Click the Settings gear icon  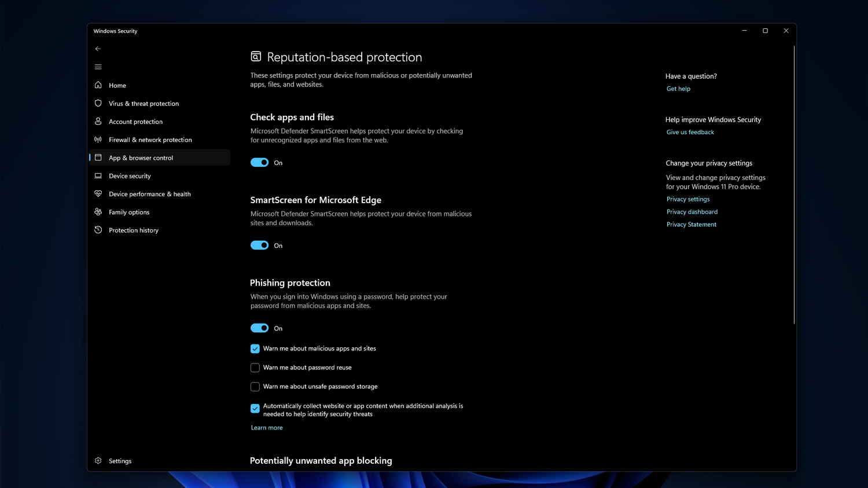pos(98,461)
